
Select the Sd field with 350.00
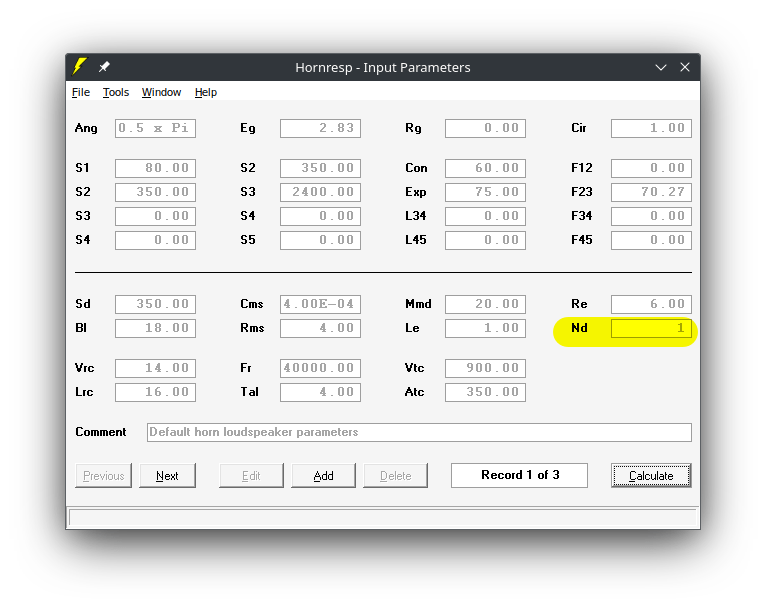pyautogui.click(x=156, y=304)
